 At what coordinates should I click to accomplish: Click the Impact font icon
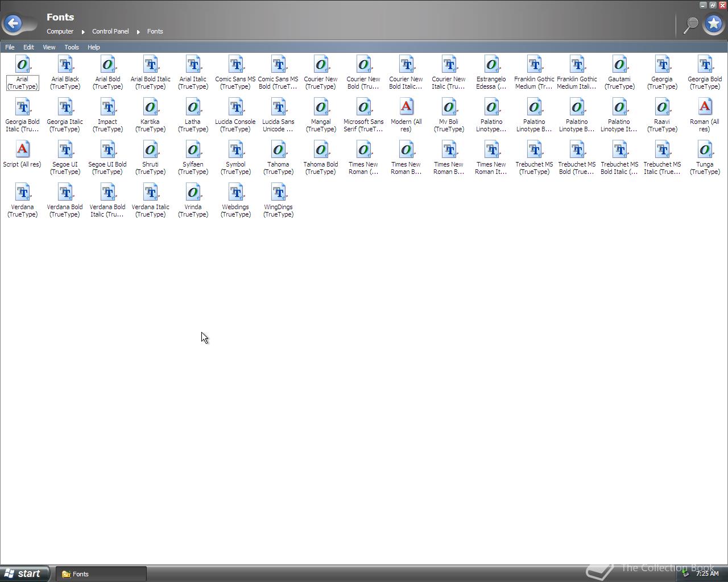click(108, 107)
